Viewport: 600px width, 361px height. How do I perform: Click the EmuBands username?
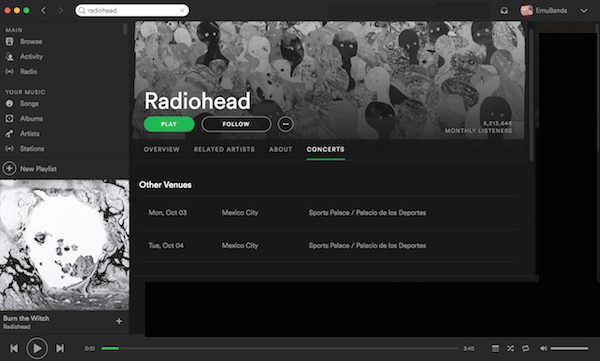tap(551, 10)
